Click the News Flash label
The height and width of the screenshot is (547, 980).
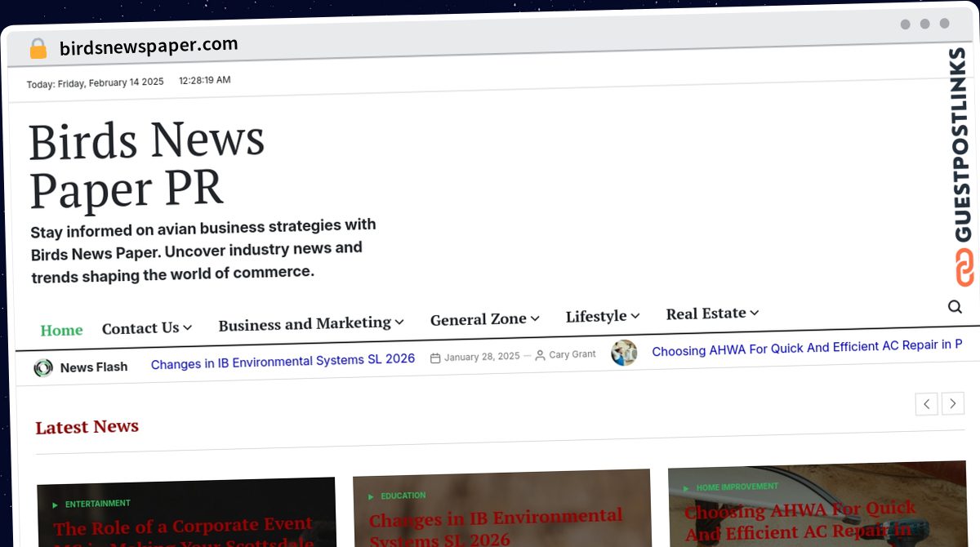coord(94,367)
